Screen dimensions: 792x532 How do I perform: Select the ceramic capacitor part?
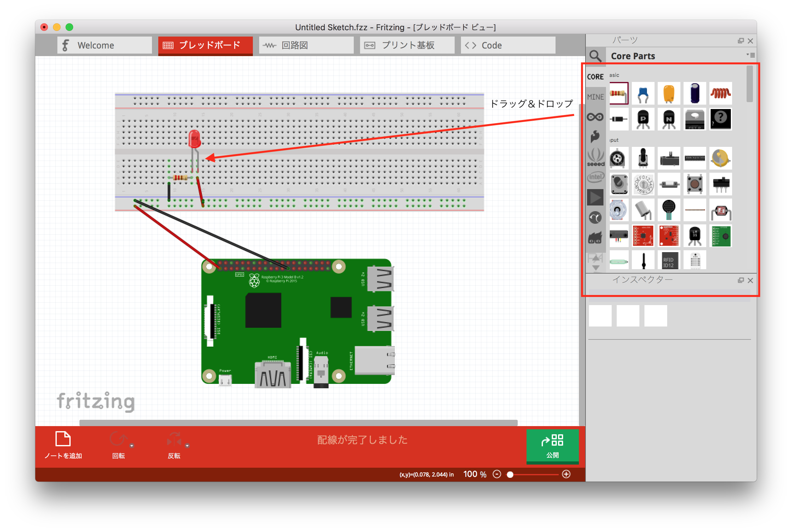643,93
